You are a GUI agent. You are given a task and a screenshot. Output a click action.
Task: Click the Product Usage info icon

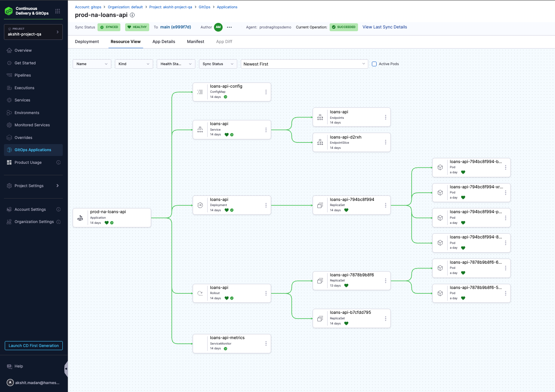click(x=58, y=163)
